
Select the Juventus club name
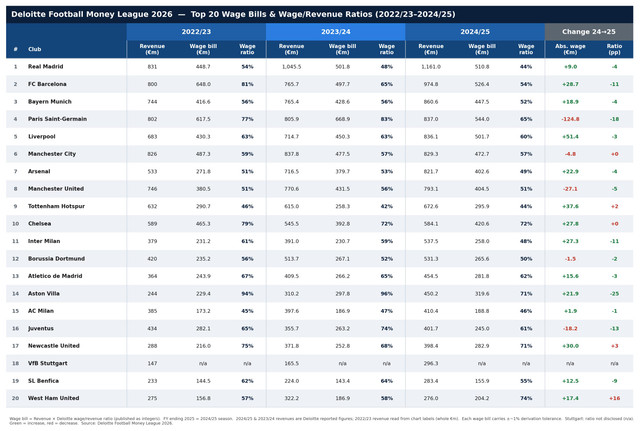pyautogui.click(x=41, y=329)
